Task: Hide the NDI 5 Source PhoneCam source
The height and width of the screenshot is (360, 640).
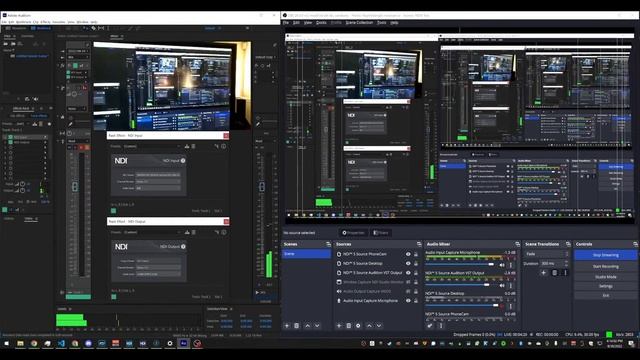Action: click(x=408, y=254)
